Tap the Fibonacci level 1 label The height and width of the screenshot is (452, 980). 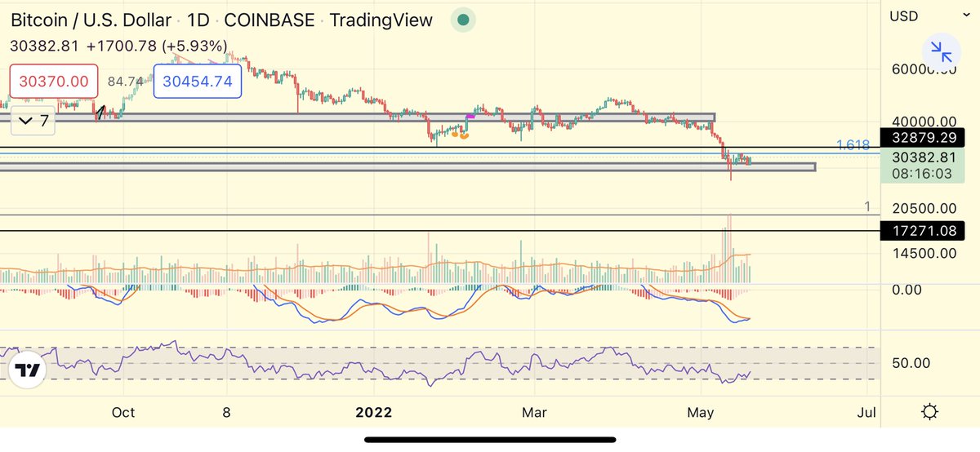coord(868,206)
